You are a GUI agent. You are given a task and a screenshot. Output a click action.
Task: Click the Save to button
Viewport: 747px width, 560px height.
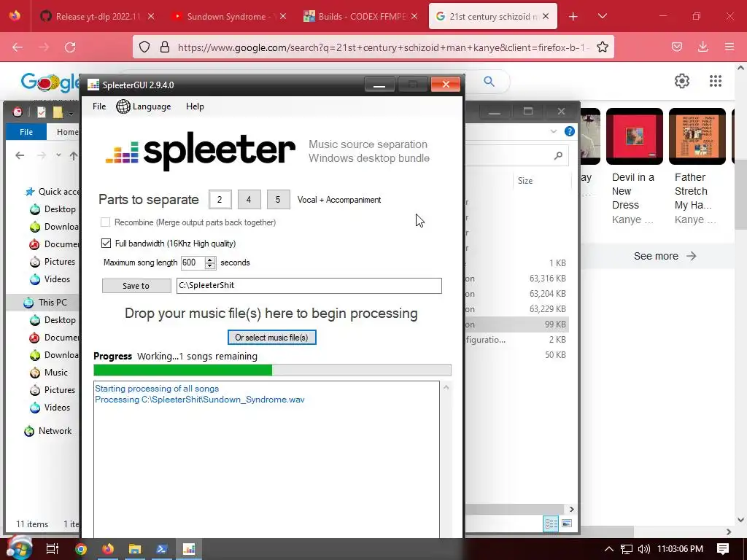tap(136, 286)
